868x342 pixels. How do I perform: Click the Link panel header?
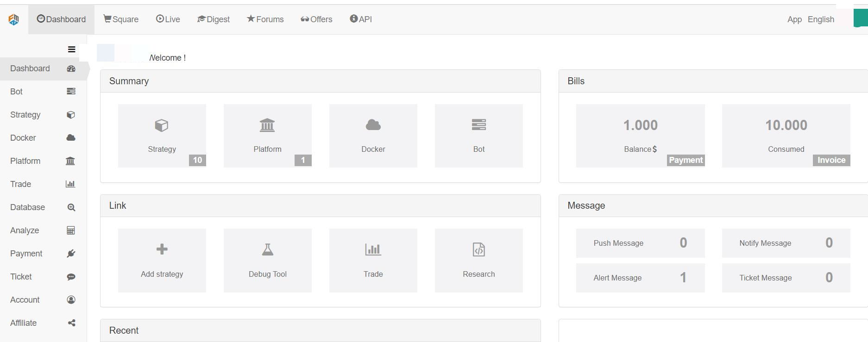[321, 205]
